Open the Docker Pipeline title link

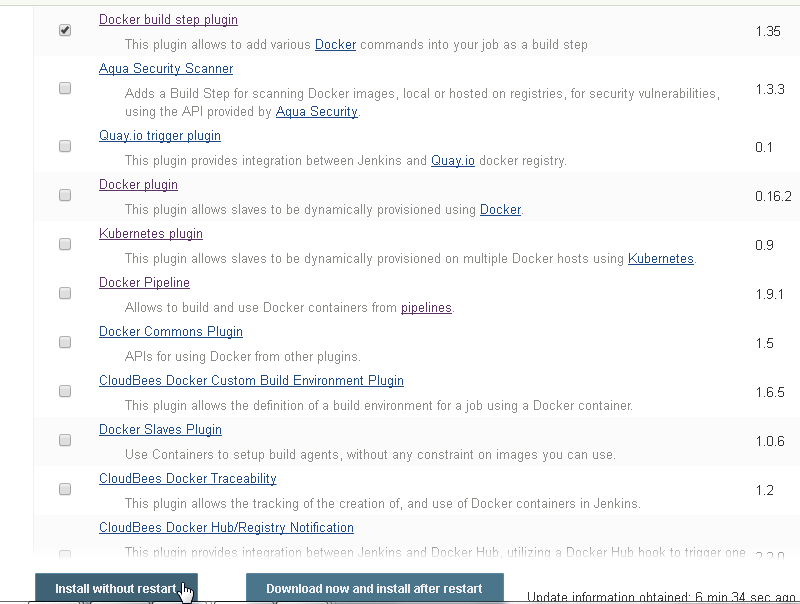coord(144,283)
